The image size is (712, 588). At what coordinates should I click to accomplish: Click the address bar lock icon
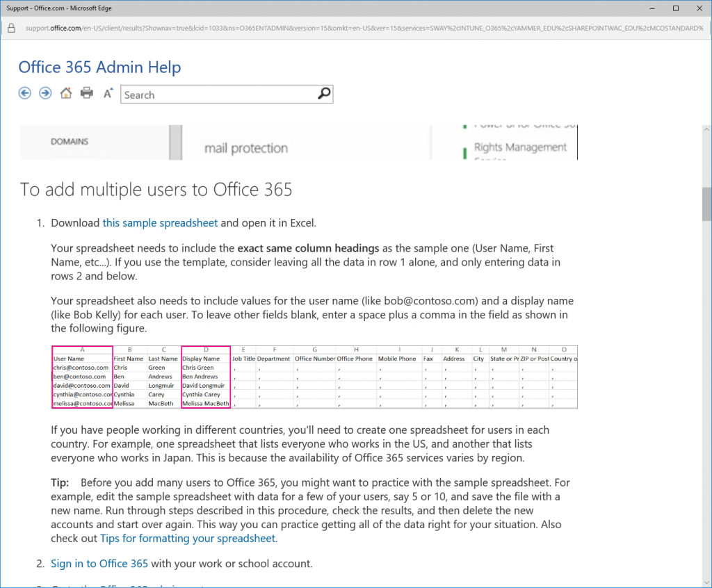point(11,28)
